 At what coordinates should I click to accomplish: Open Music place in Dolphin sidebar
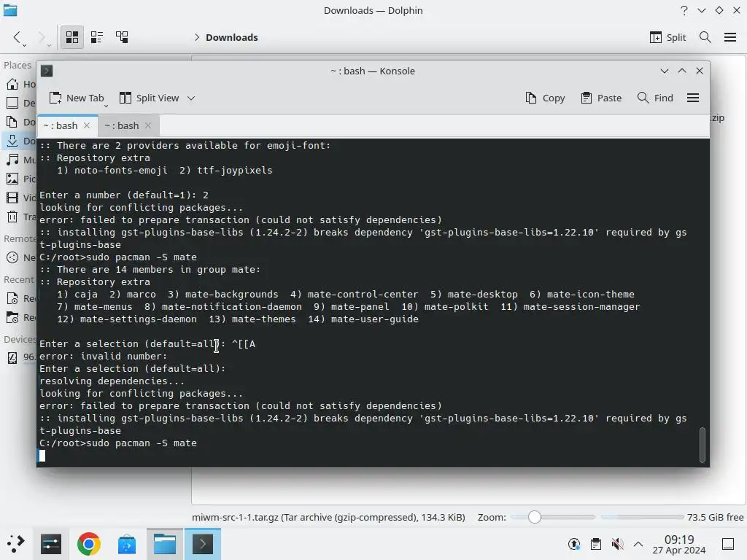pyautogui.click(x=20, y=160)
